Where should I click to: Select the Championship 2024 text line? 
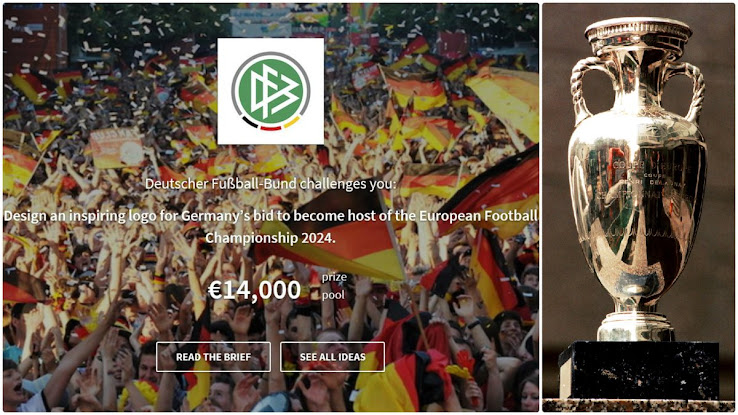[x=270, y=238]
